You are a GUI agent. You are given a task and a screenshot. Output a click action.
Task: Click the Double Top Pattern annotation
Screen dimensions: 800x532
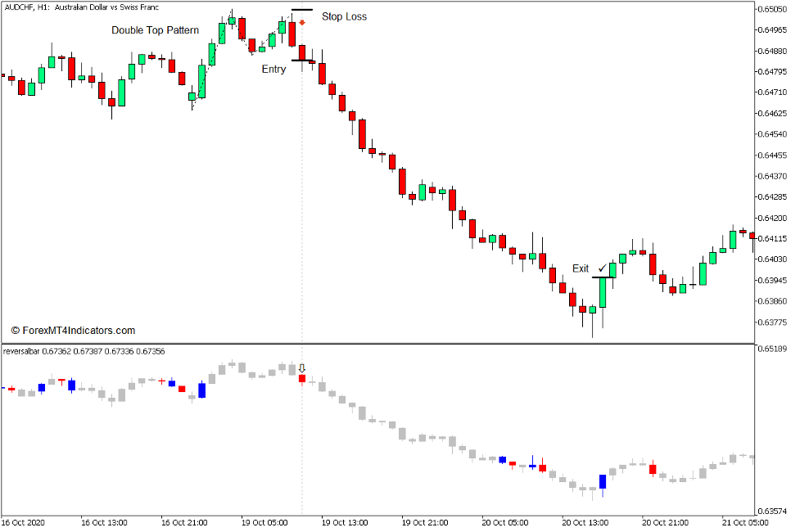[155, 30]
